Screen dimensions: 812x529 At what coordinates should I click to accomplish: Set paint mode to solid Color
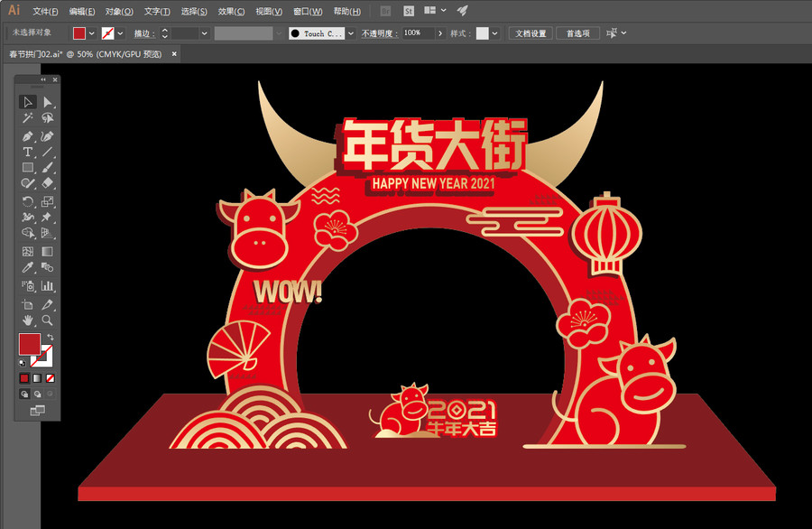click(24, 378)
